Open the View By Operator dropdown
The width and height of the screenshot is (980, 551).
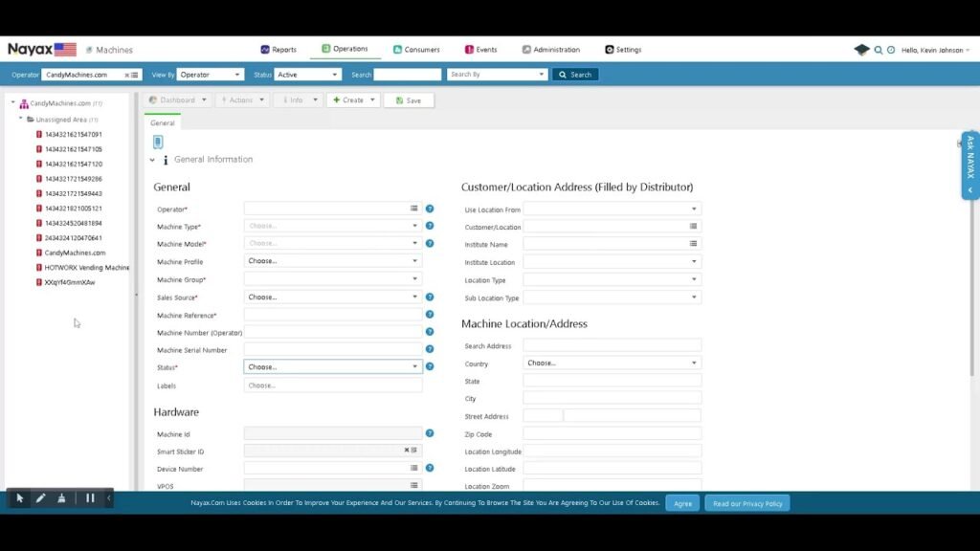210,75
